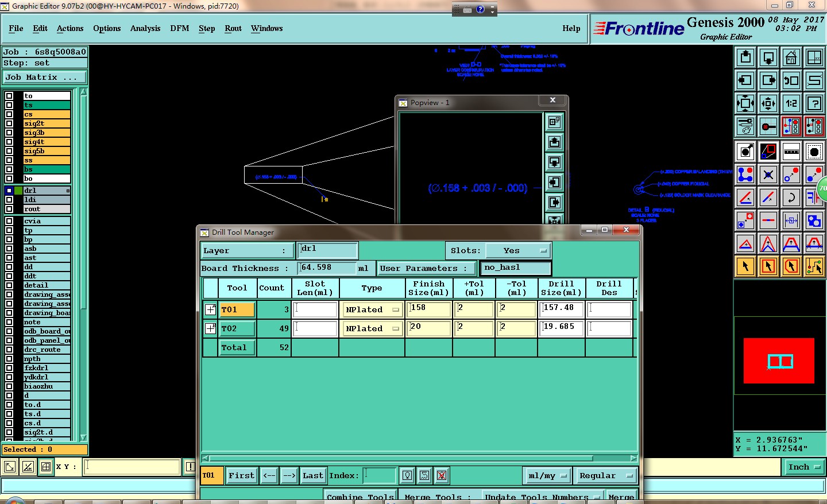Viewport: 827px width, 504px height.
Task: Toggle the checkbox for layer 'biaozhu'
Action: [9, 386]
